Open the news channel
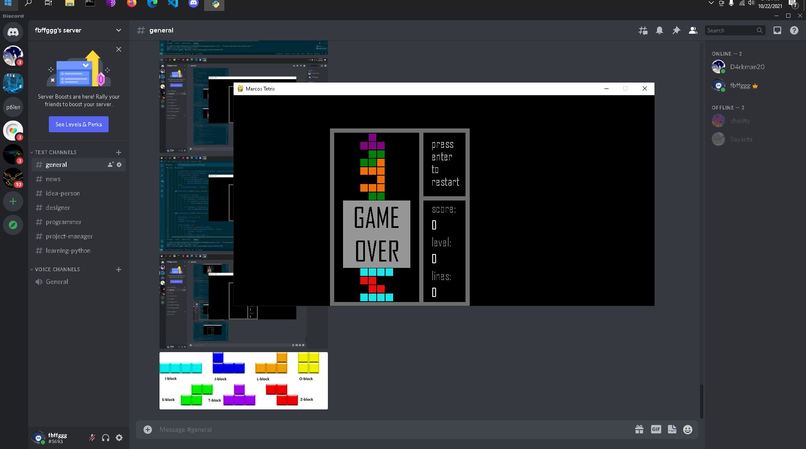Image resolution: width=806 pixels, height=449 pixels. click(x=78, y=179)
